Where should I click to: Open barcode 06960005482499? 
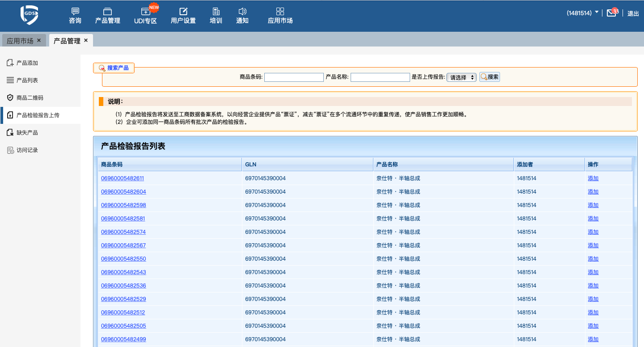(123, 339)
